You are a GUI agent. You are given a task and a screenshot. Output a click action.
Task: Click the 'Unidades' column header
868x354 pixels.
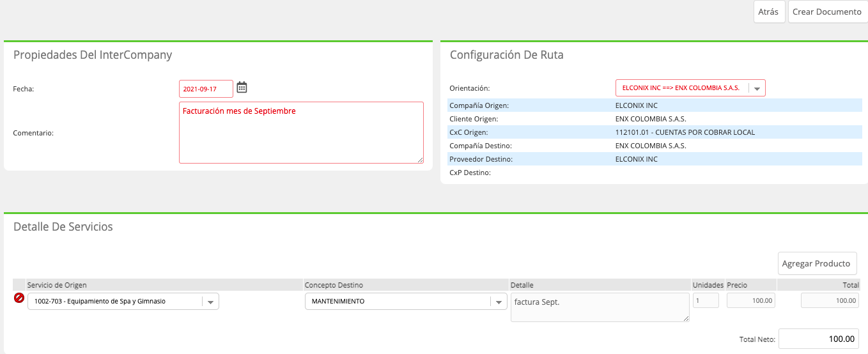click(708, 285)
